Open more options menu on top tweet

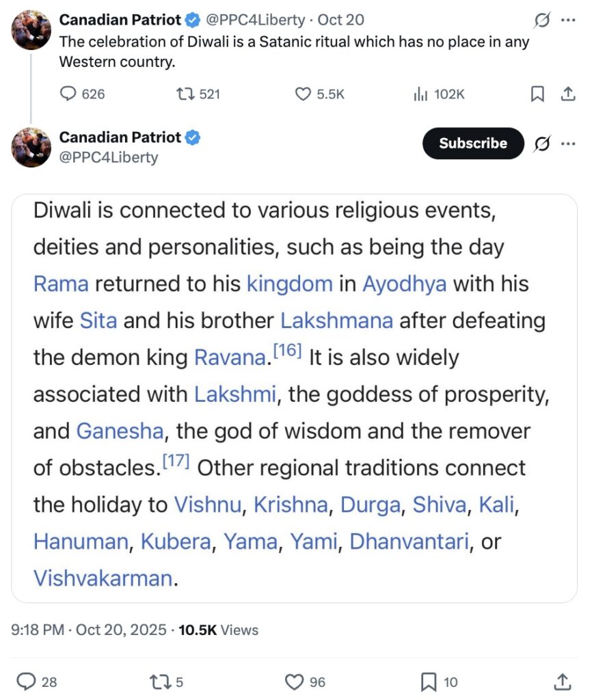(568, 21)
